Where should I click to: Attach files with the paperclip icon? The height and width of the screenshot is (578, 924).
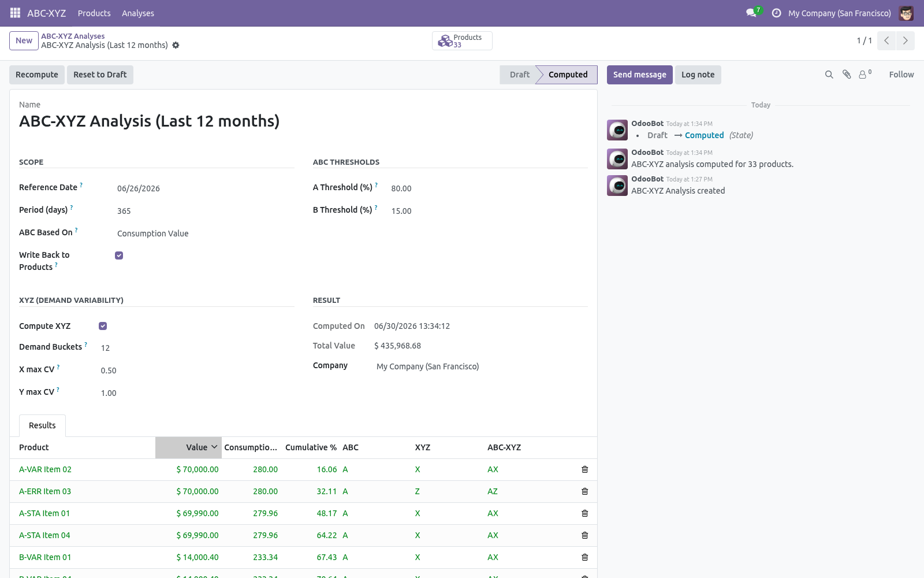[847, 75]
